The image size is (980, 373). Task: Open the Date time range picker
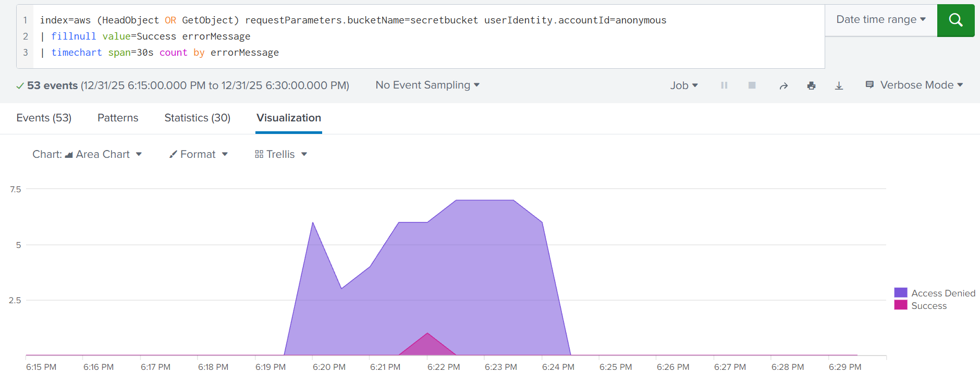pyautogui.click(x=881, y=20)
